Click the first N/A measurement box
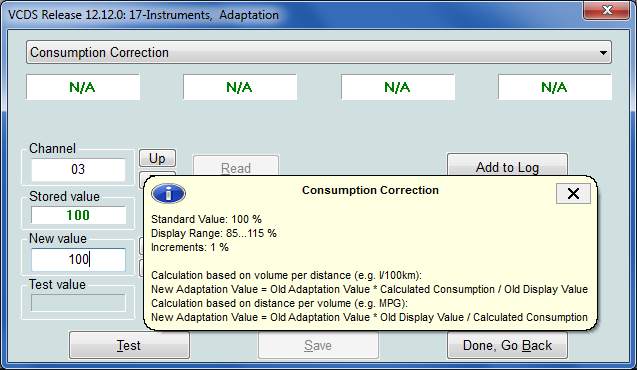 click(83, 87)
